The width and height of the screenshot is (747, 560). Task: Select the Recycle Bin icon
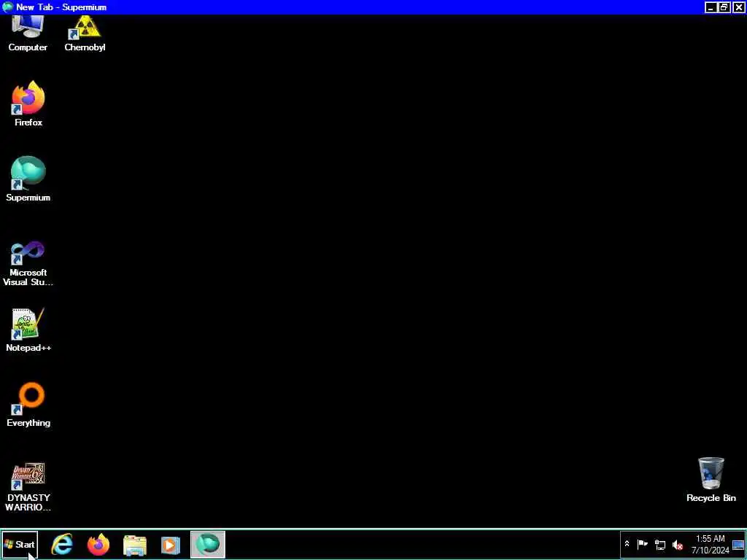pos(711,480)
